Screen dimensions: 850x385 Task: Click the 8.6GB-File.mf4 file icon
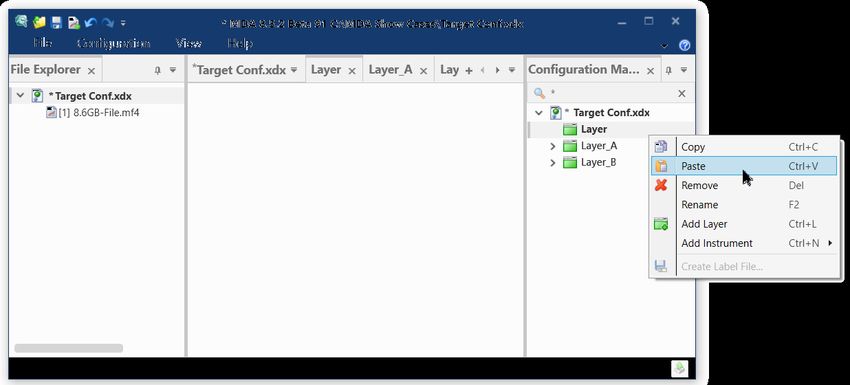click(51, 113)
